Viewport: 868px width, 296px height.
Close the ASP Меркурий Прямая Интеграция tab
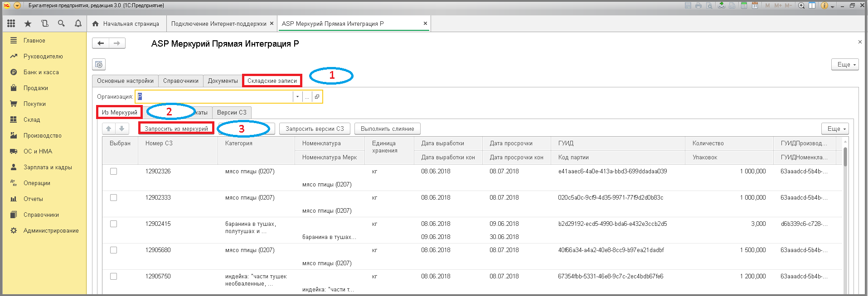[x=425, y=24]
